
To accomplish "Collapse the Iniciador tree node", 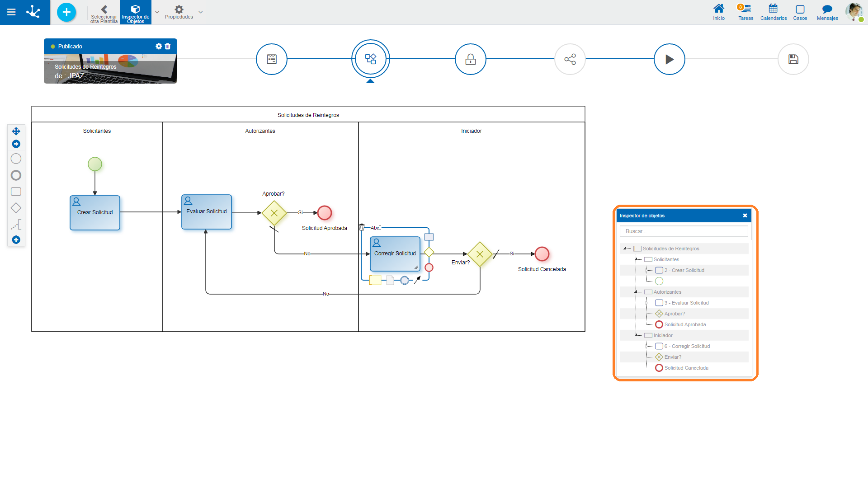I will point(636,335).
